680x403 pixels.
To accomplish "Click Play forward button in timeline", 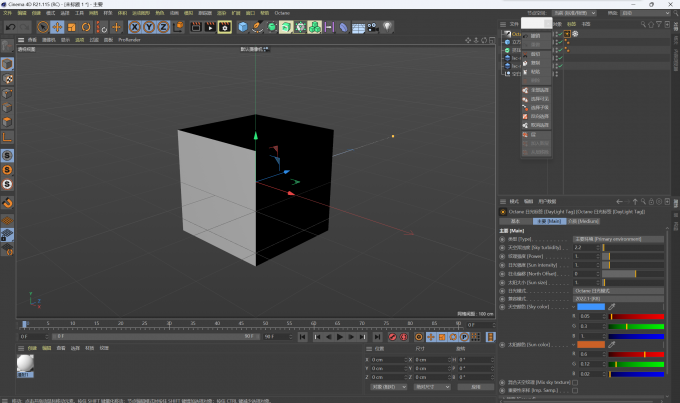I will [x=340, y=337].
